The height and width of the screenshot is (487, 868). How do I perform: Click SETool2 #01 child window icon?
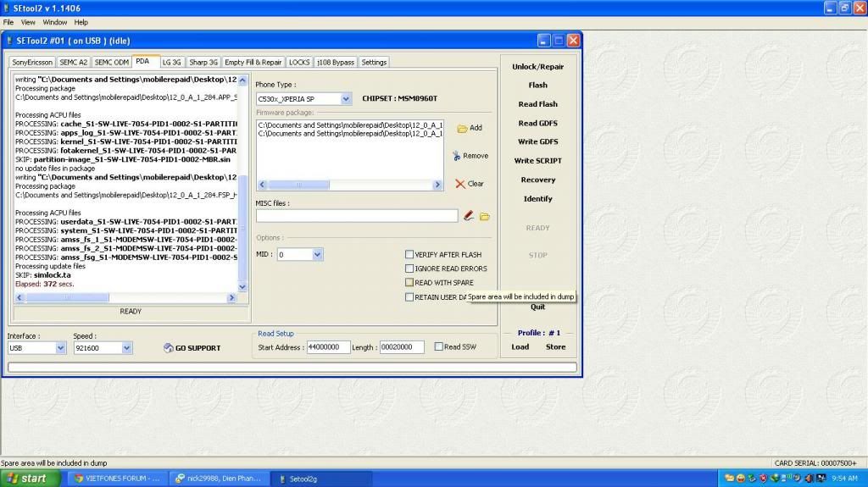click(x=9, y=41)
